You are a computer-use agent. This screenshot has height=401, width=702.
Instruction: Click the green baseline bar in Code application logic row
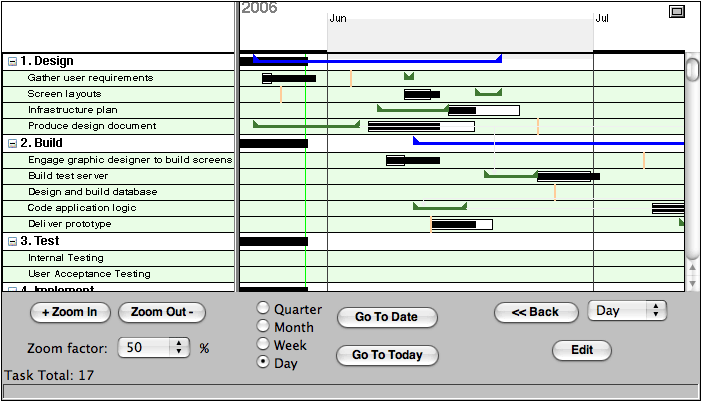coord(440,206)
